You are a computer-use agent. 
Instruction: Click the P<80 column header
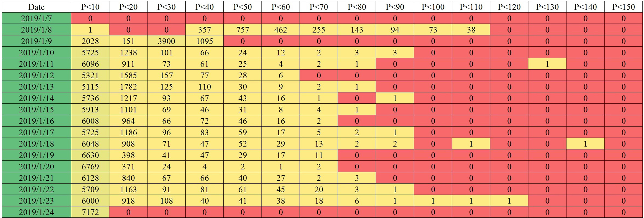357,7
